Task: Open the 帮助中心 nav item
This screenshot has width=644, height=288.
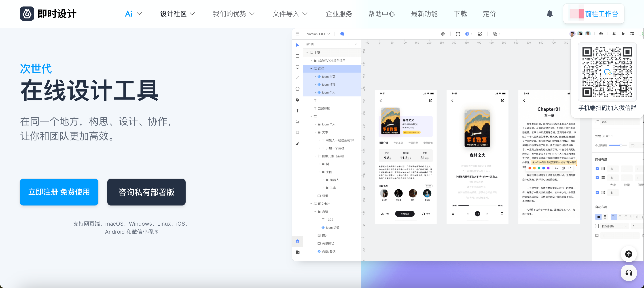Action: [381, 14]
